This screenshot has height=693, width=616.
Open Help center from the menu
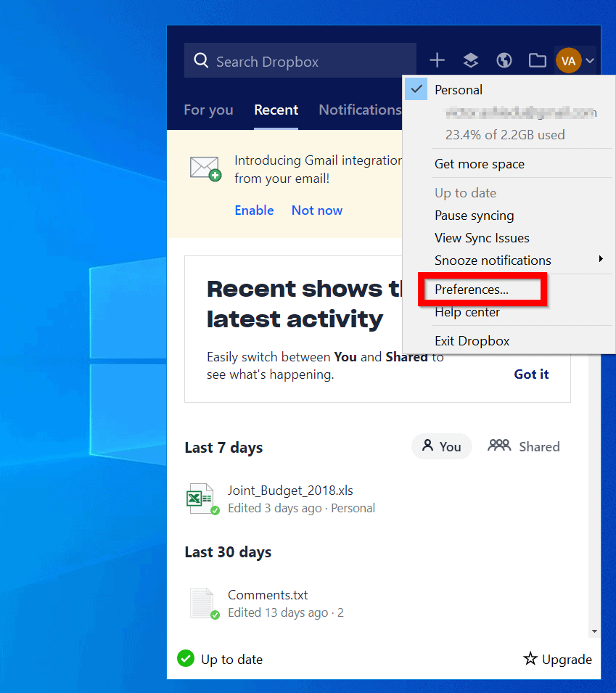[467, 312]
